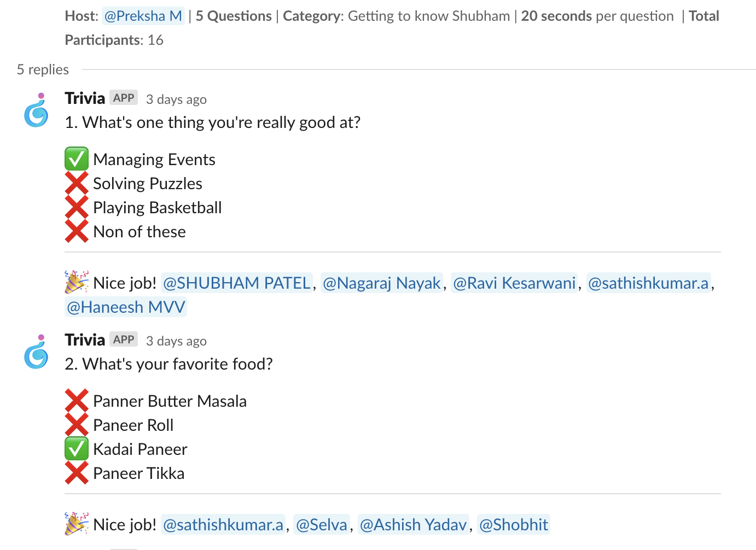The height and width of the screenshot is (550, 756).
Task: Click party popper emoji above Haneesh mention
Action: pos(76,283)
